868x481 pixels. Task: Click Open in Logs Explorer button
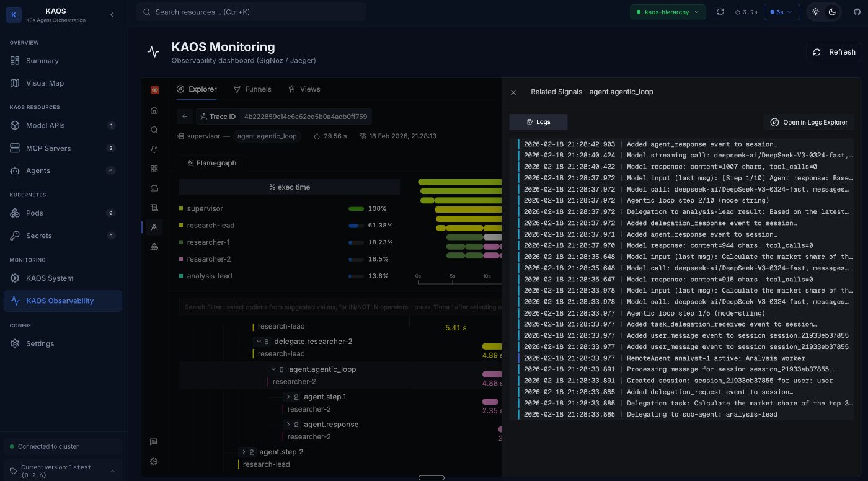[x=809, y=122]
